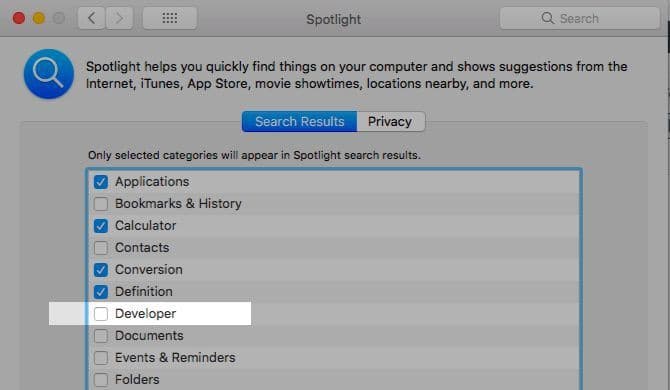Switch to the Search Results tab

(x=300, y=122)
